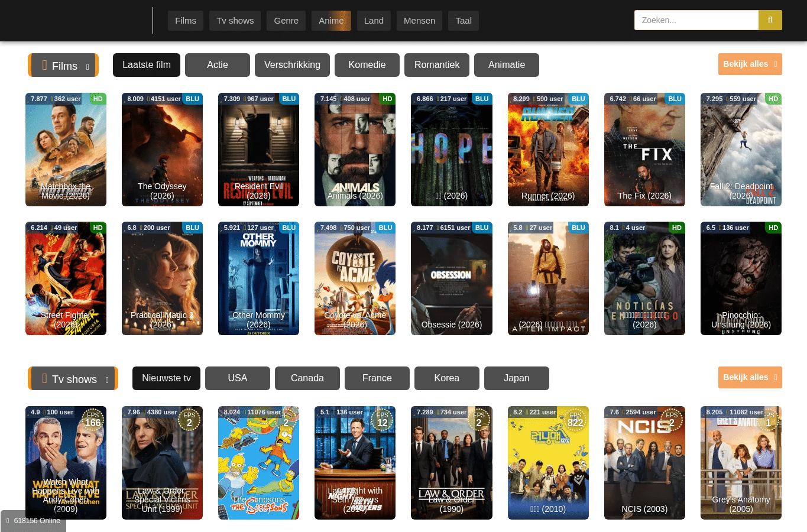Open Street Fighter (2026) poster
Image resolution: width=807 pixels, height=532 pixels.
tap(66, 278)
